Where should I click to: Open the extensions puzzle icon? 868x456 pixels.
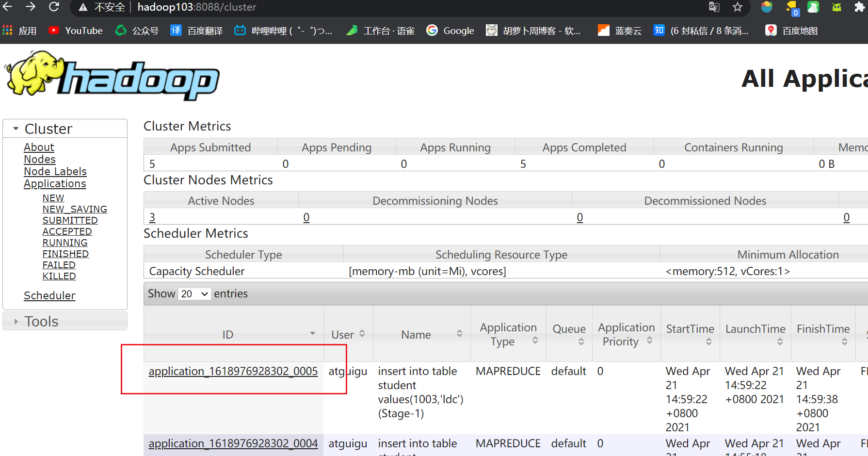click(x=859, y=7)
